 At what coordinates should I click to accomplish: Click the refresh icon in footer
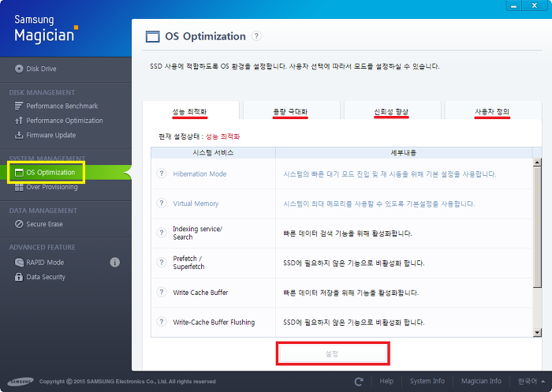tap(359, 382)
